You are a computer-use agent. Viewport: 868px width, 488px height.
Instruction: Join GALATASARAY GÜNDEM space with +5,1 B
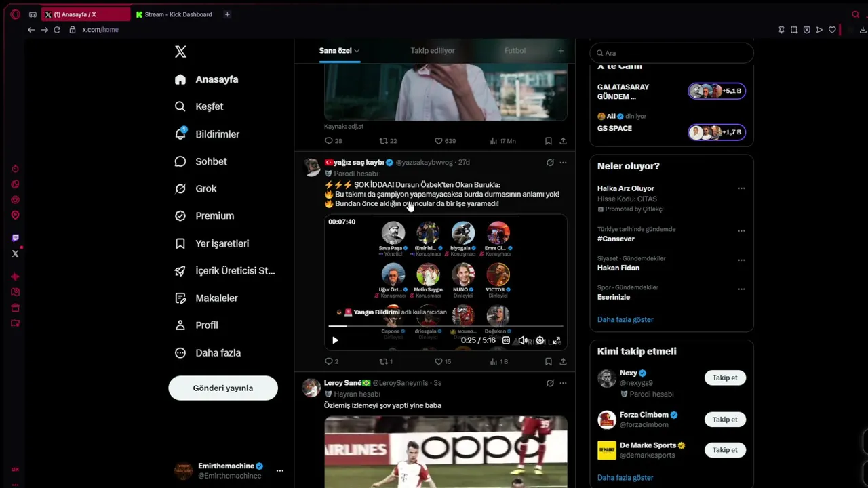click(x=717, y=91)
